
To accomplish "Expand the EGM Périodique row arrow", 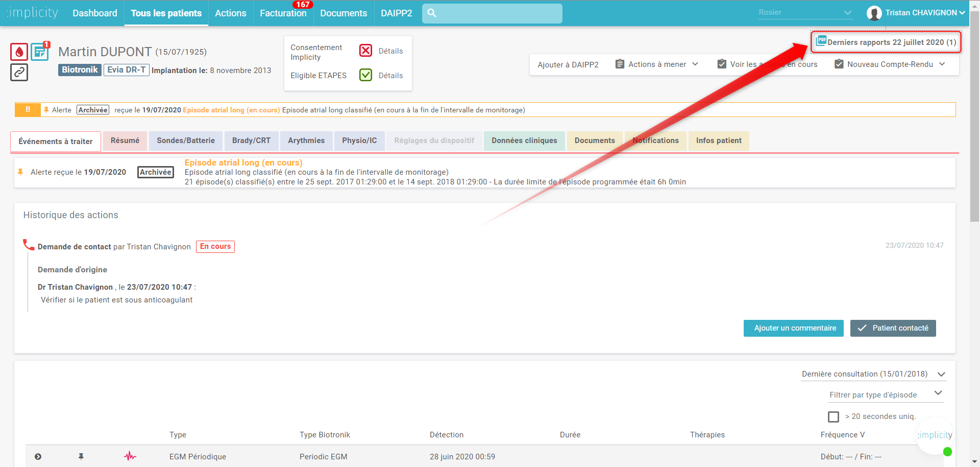I will (38, 456).
